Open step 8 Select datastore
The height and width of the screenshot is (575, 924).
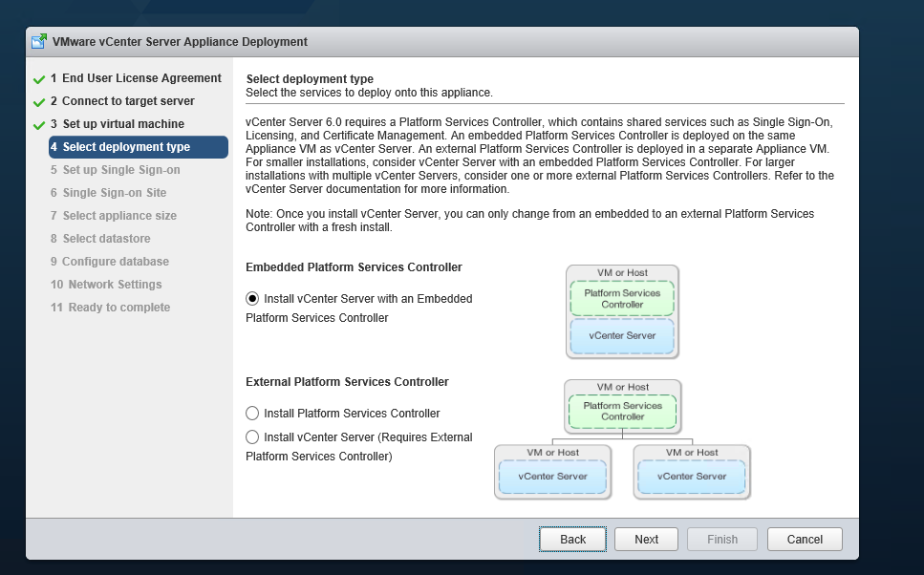coord(100,239)
